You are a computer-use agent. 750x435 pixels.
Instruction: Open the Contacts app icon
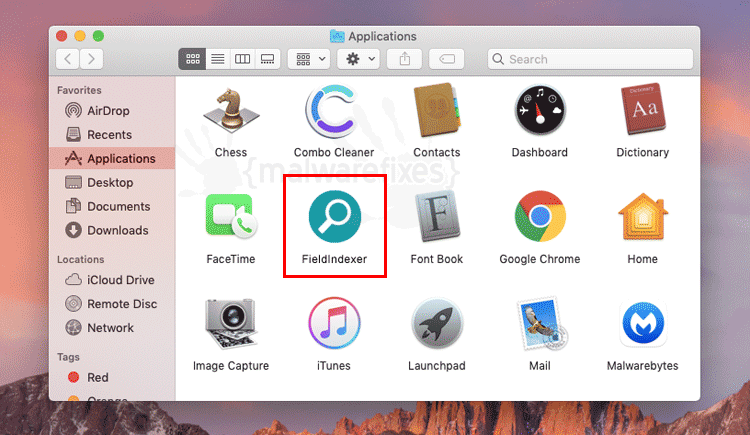click(x=437, y=111)
